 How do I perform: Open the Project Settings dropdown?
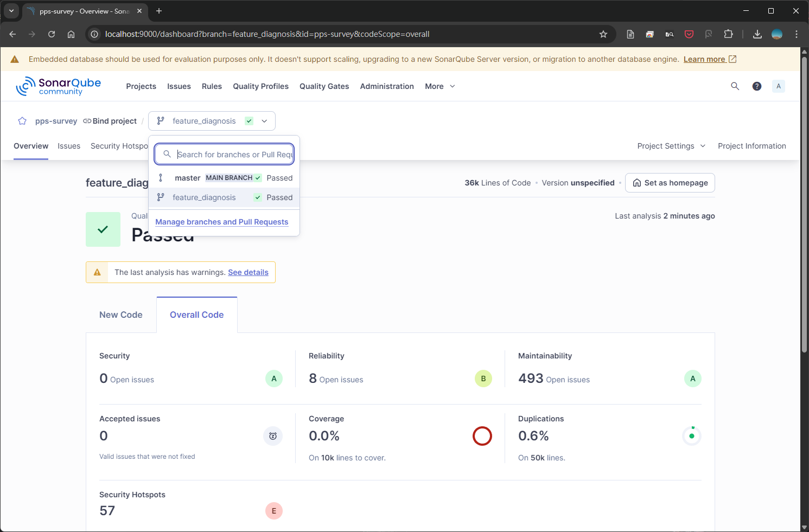click(671, 146)
